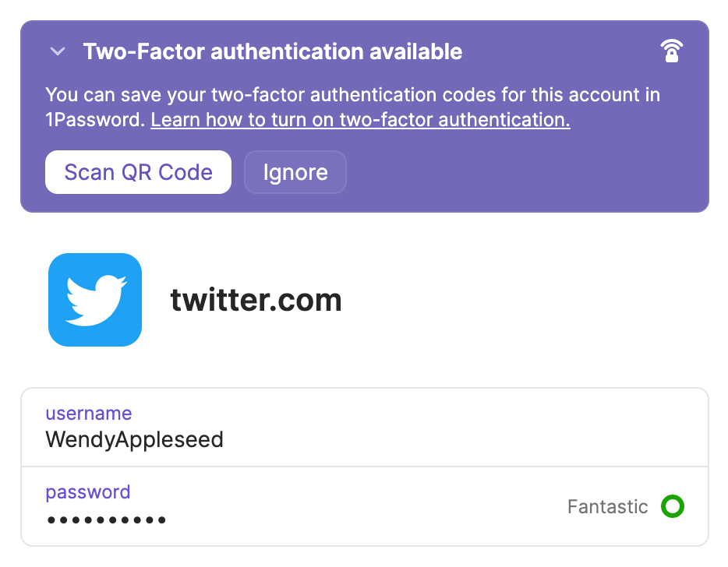This screenshot has height=567, width=728.
Task: Open the two-factor authentication help link
Action: tap(360, 120)
